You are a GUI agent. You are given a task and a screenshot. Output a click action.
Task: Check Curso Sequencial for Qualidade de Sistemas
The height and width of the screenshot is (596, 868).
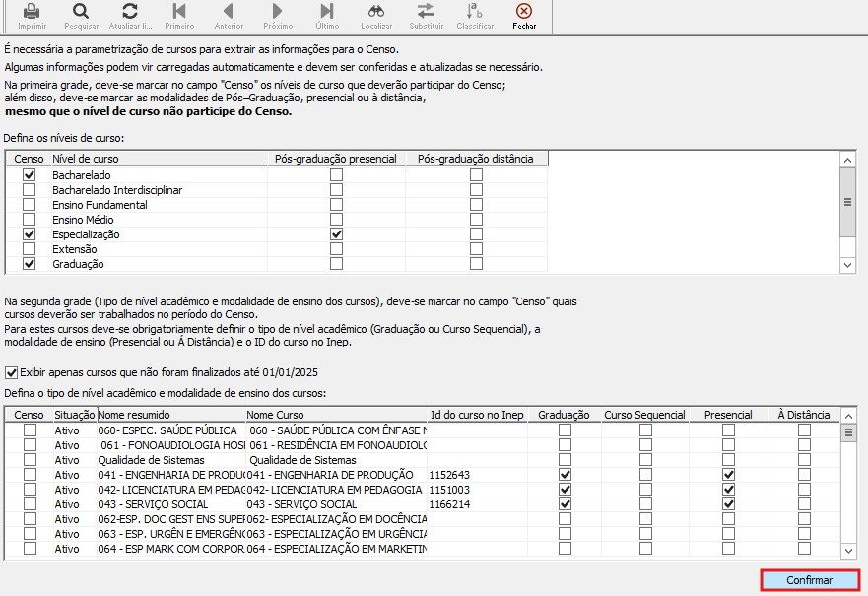(645, 460)
